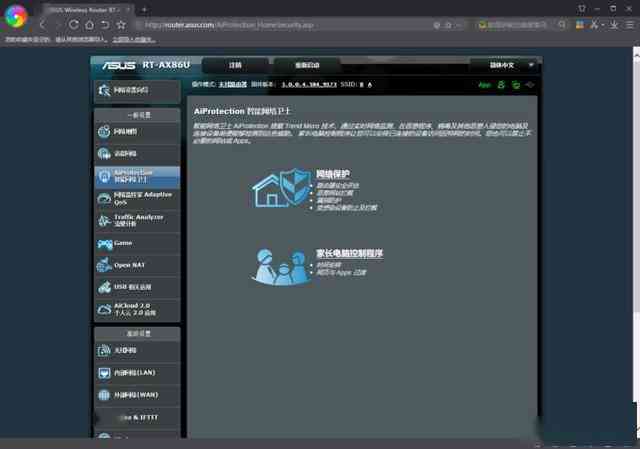
Task: Click the browser back arrow
Action: pyautogui.click(x=42, y=25)
